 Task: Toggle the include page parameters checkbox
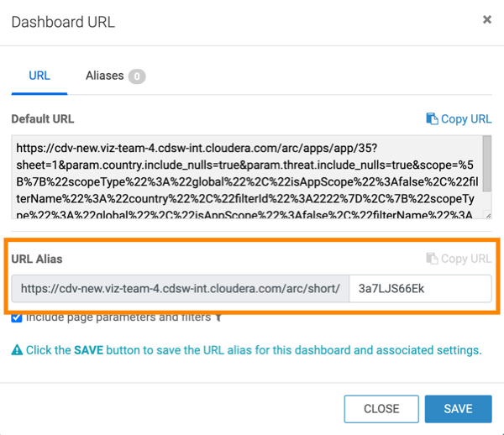[17, 317]
